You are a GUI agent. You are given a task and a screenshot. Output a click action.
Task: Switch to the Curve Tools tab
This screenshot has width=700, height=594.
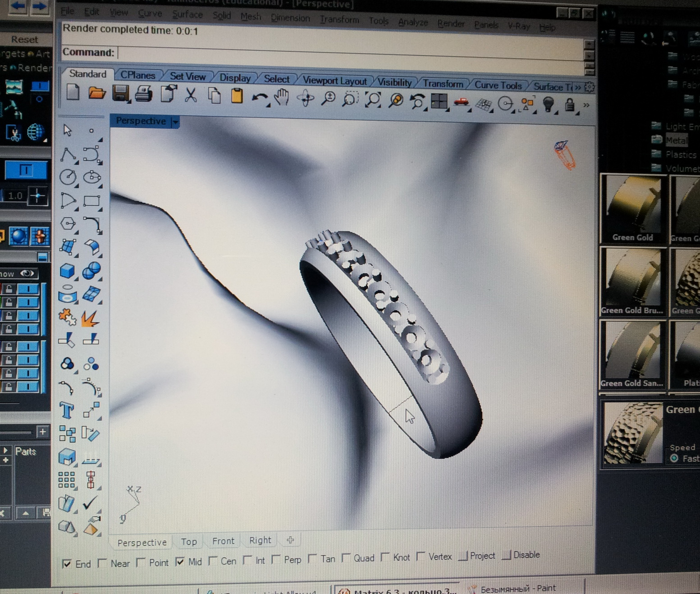click(498, 85)
